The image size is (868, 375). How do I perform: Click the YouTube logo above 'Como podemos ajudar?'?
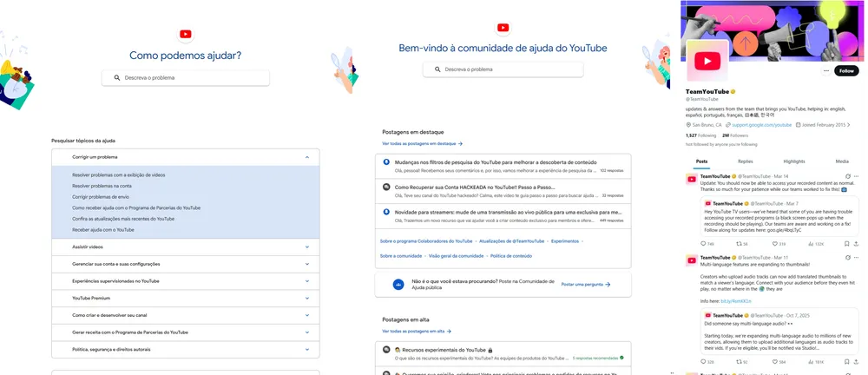(186, 35)
